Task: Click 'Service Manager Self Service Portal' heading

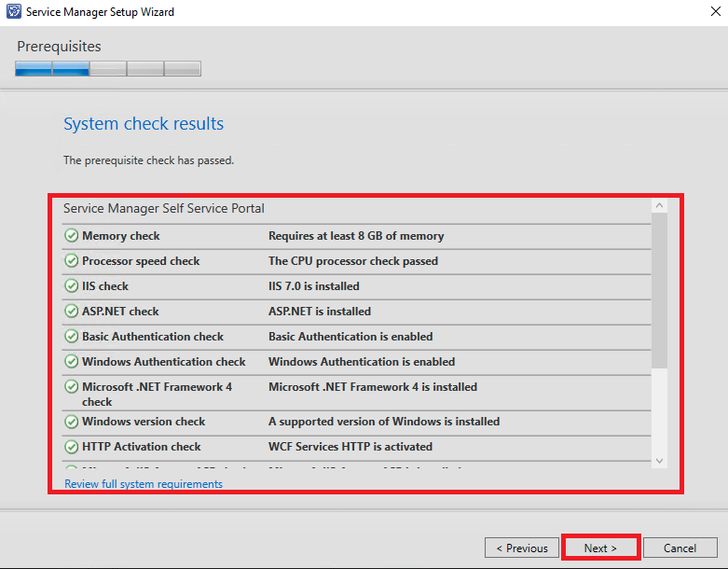Action: (x=164, y=208)
